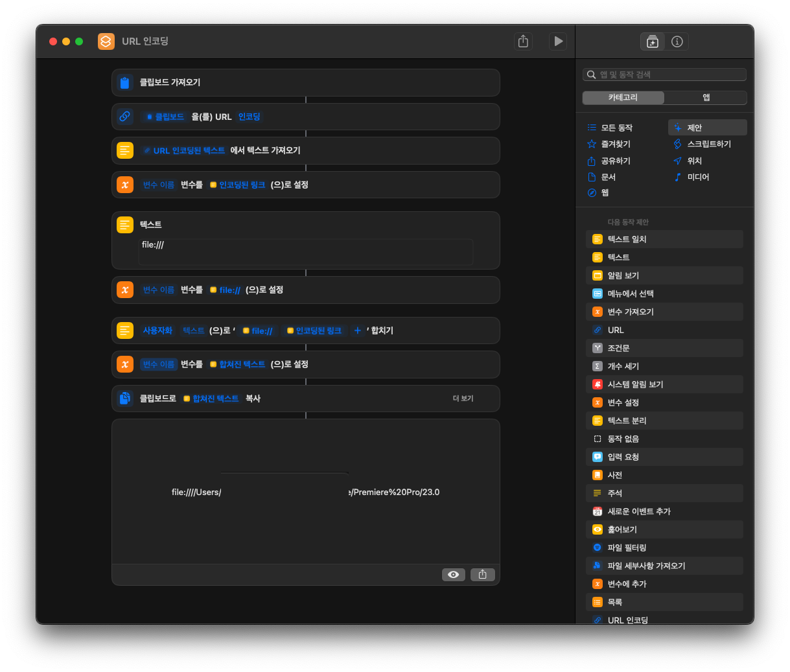Open the 웹 category
This screenshot has height=672, width=790.
(598, 192)
